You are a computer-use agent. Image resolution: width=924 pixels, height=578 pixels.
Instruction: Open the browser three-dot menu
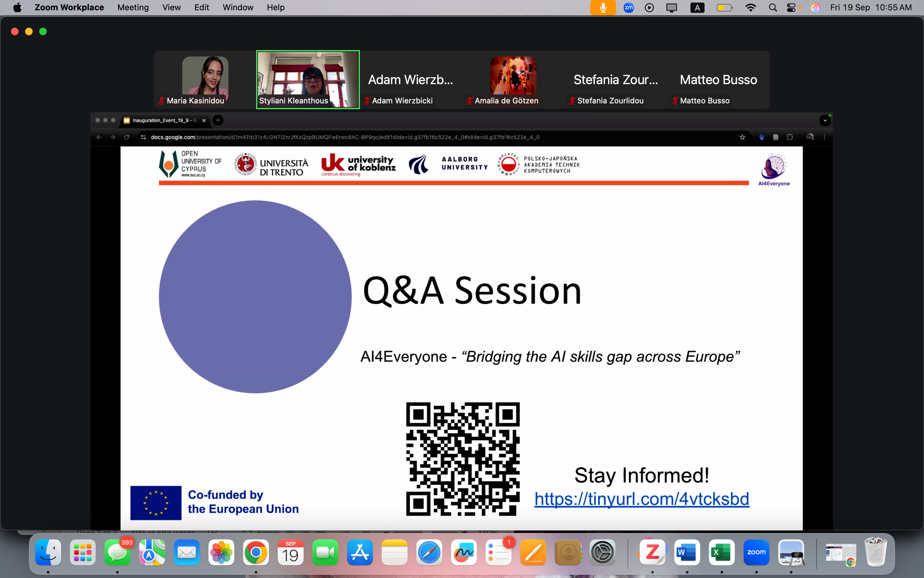pyautogui.click(x=824, y=137)
